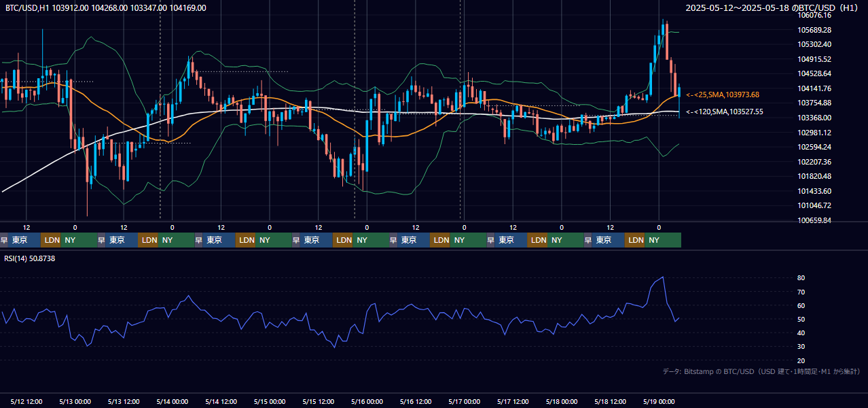Click price axis label 102981.12

click(815, 133)
